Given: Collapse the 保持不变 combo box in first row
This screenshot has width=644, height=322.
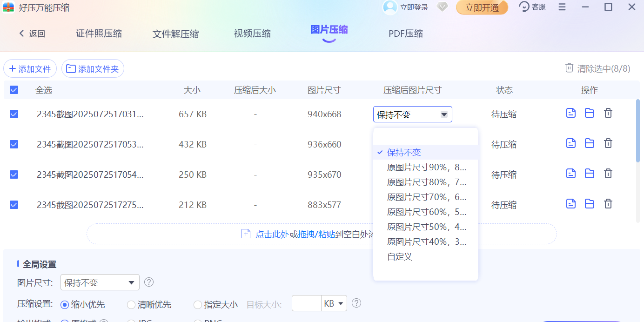Looking at the screenshot, I should [412, 114].
